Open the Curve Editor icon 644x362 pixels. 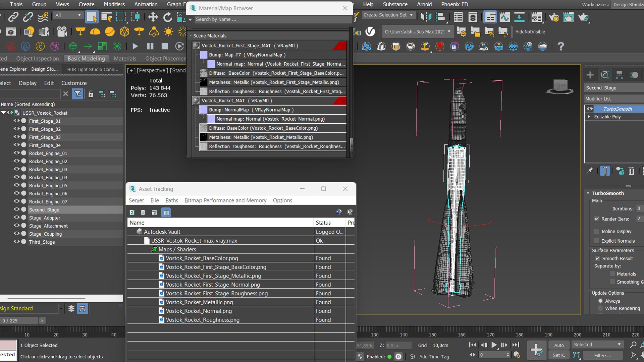click(x=504, y=17)
